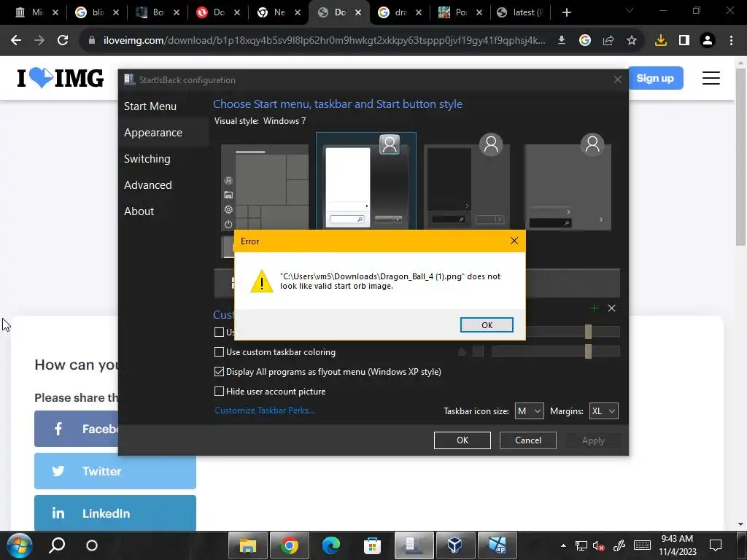Open Chrome downloads yellow arrow icon
Image resolution: width=747 pixels, height=560 pixels.
tap(660, 41)
